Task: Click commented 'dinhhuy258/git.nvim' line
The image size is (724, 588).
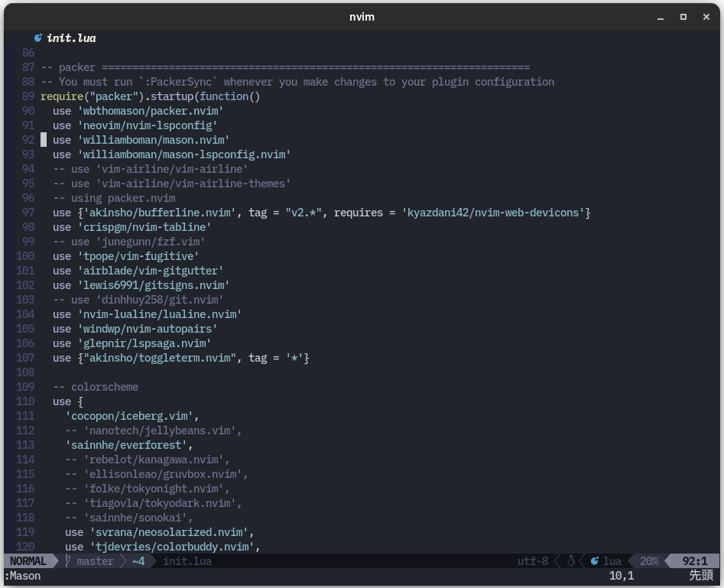Action: pos(138,300)
